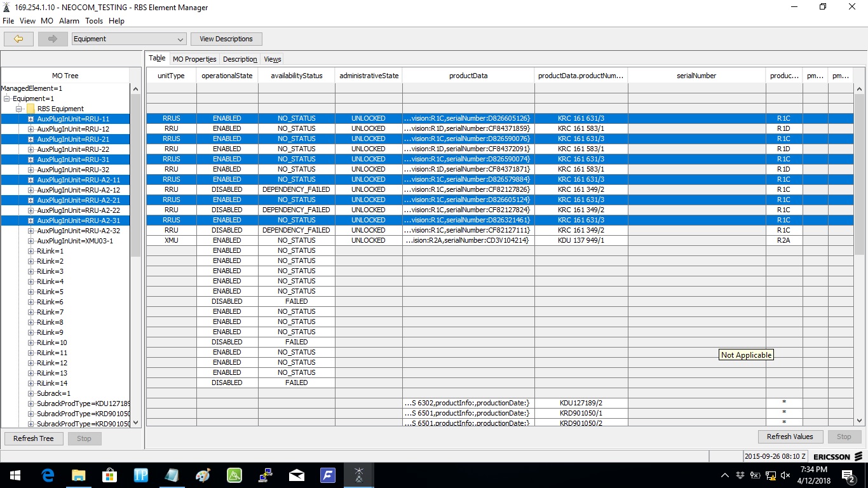
Task: Expand AuxPlugInUnit=RRU-11 node
Action: tap(31, 119)
